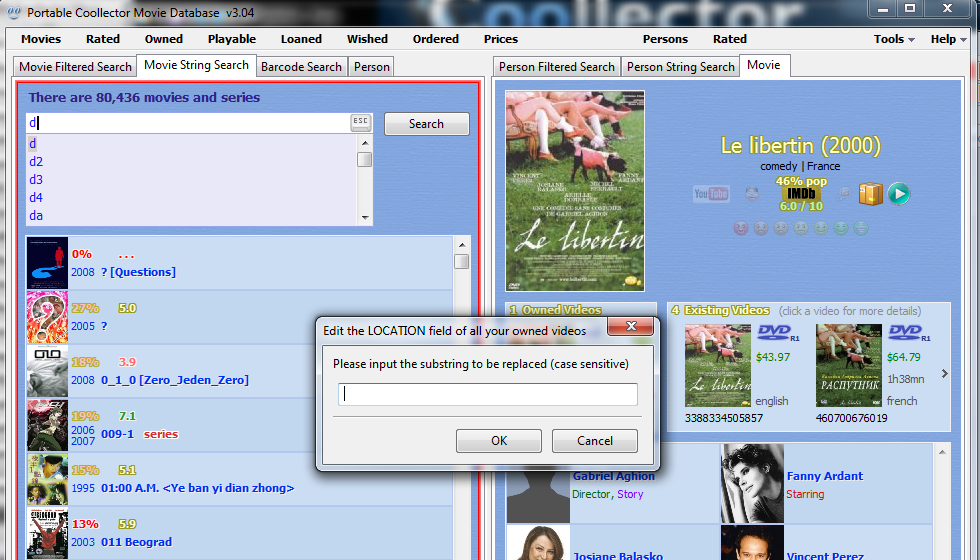The height and width of the screenshot is (560, 980).
Task: Rate movie with fifth slight-smile smiley
Action: pos(821,229)
